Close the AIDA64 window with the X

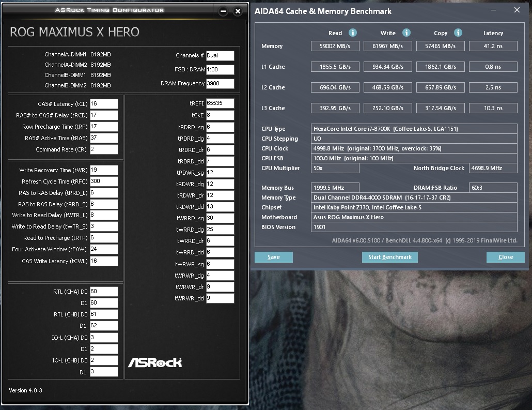517,10
